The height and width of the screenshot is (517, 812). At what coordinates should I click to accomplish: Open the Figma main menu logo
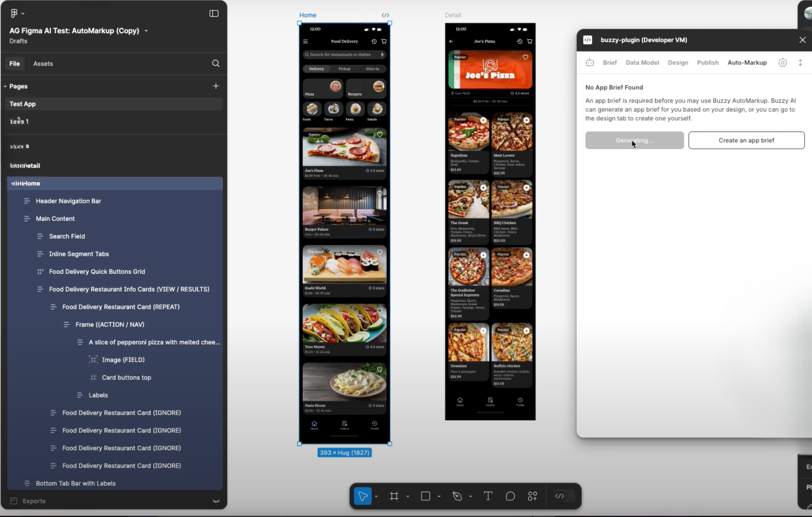(14, 13)
